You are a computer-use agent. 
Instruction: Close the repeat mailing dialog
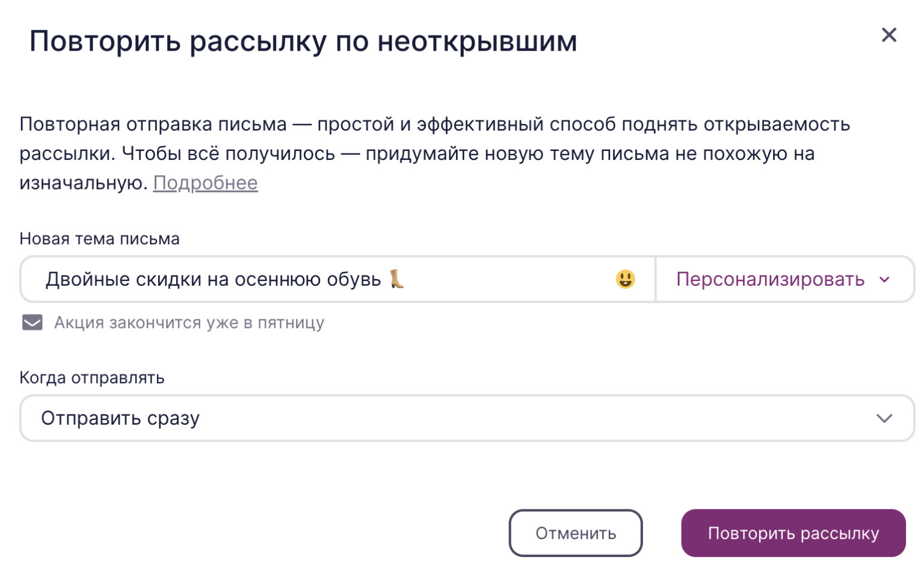pyautogui.click(x=889, y=35)
